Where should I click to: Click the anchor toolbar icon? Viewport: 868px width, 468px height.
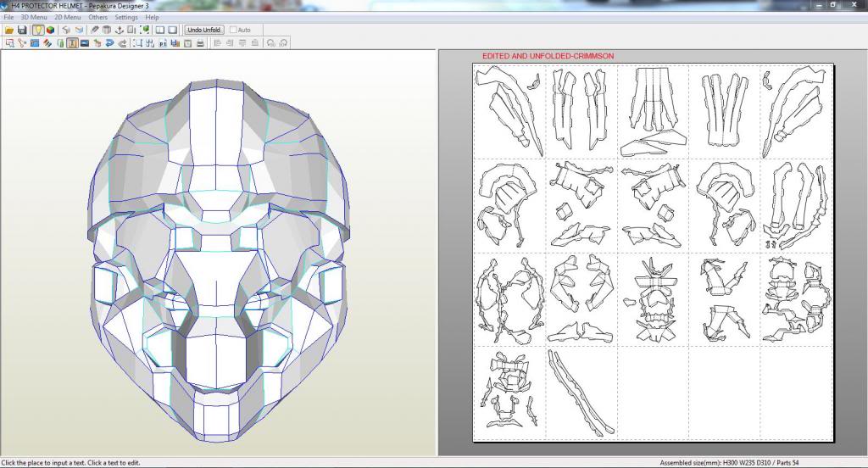coord(119,30)
